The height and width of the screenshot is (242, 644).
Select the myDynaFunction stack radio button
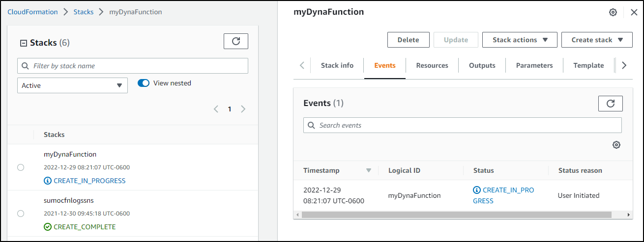(21, 167)
